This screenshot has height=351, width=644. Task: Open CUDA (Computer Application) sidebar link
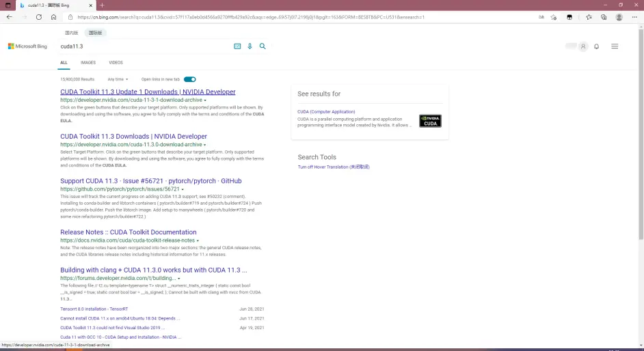pos(326,111)
